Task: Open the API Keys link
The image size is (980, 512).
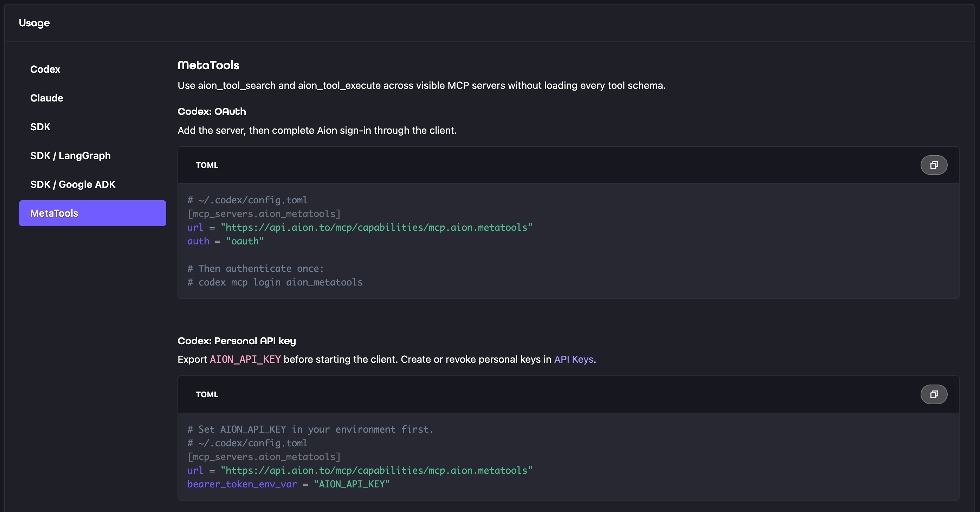Action: tap(573, 359)
